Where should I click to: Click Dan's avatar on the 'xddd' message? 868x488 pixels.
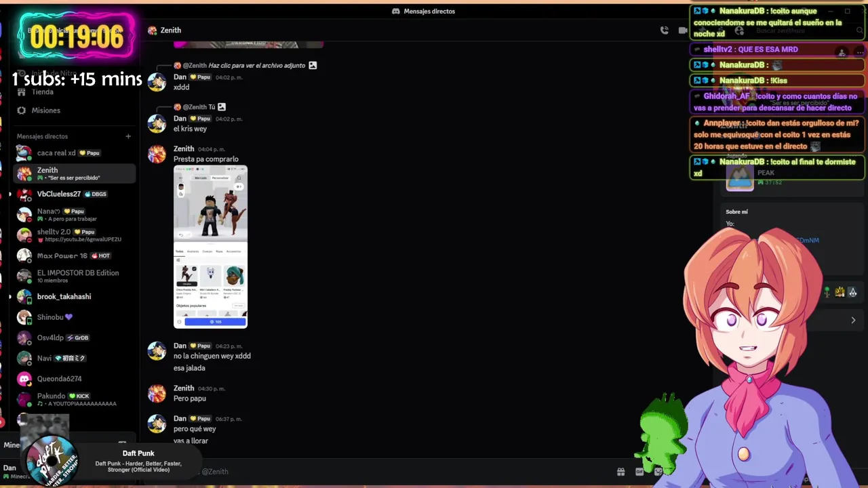tap(157, 82)
